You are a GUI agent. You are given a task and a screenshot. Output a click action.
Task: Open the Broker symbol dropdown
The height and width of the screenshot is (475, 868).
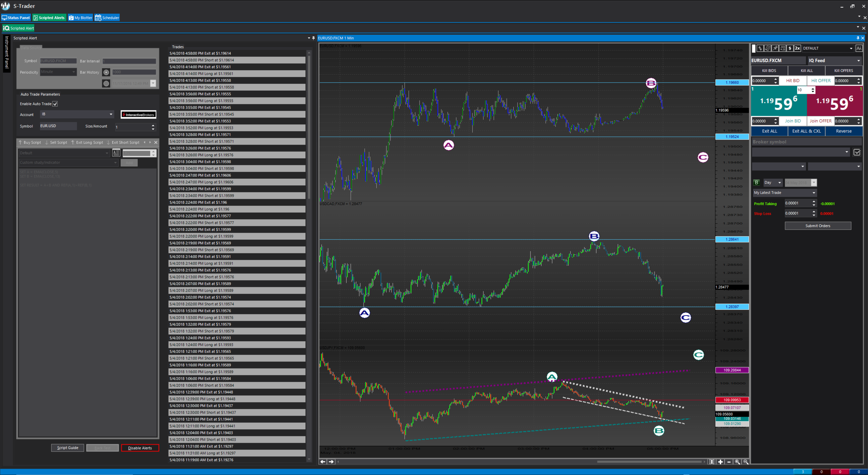[801, 152]
